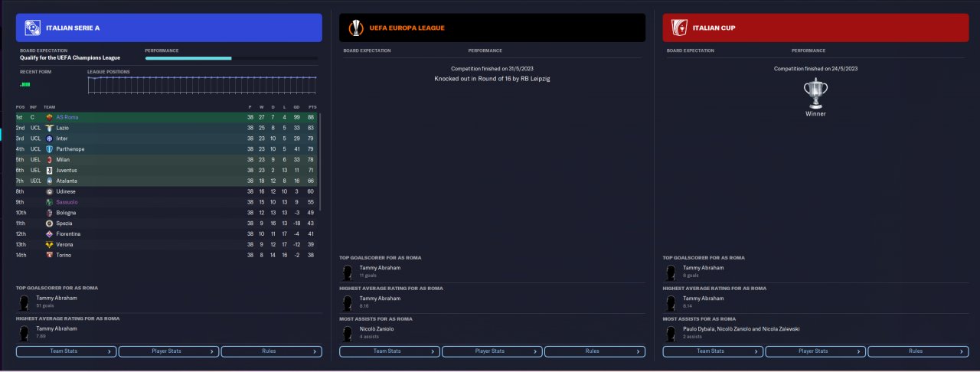Select Bologna team name in table

click(x=67, y=213)
